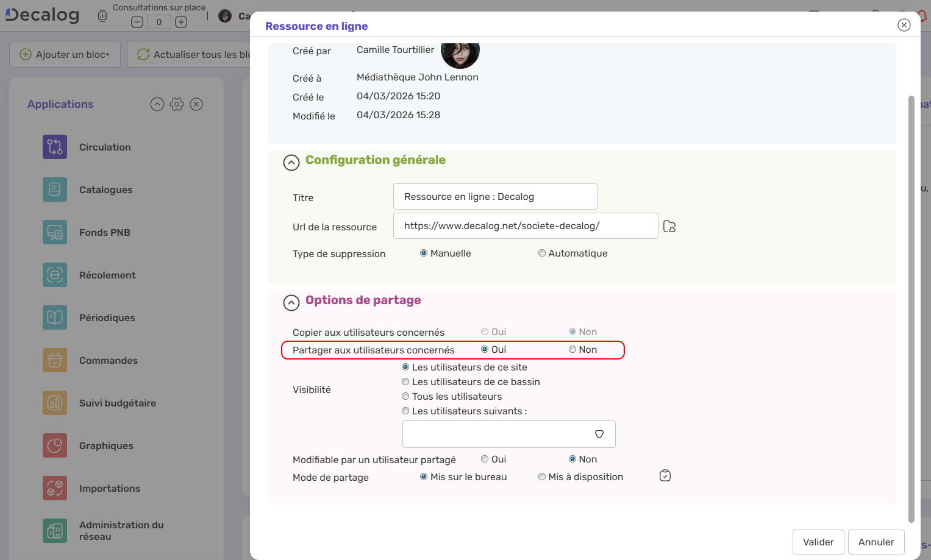The width and height of the screenshot is (931, 560).
Task: Open the Catalogues application icon
Action: [55, 190]
